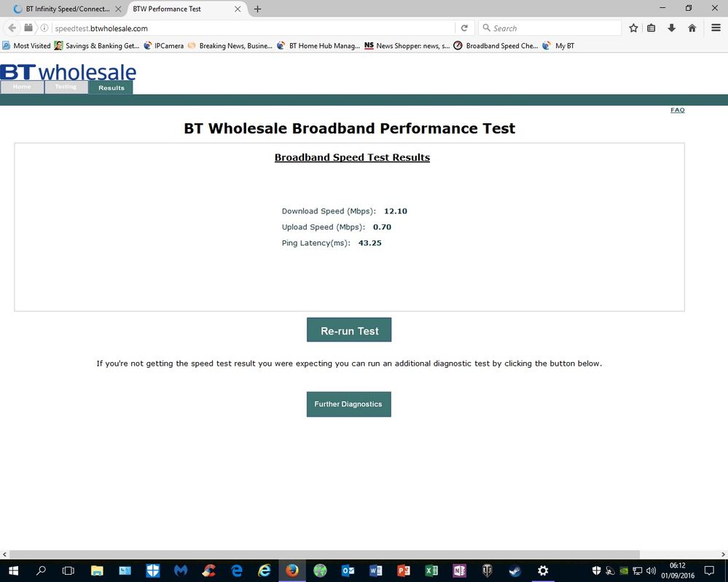Close the BT Infinity Speed tab
The width and height of the screenshot is (728, 582).
point(118,9)
